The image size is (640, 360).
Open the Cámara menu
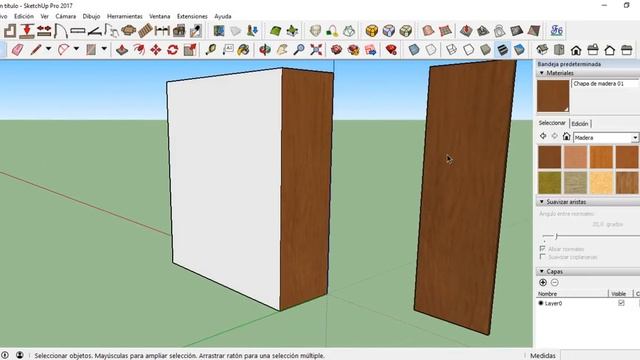(x=66, y=16)
